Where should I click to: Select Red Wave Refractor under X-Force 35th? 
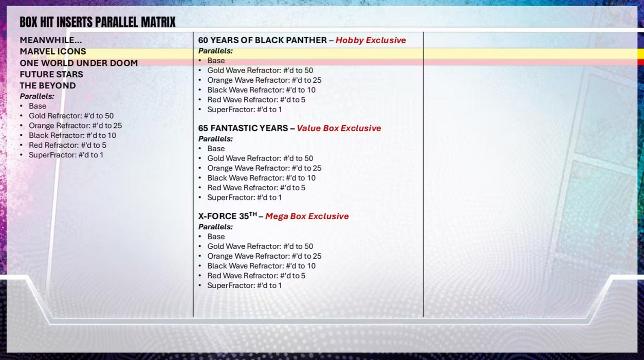256,276
